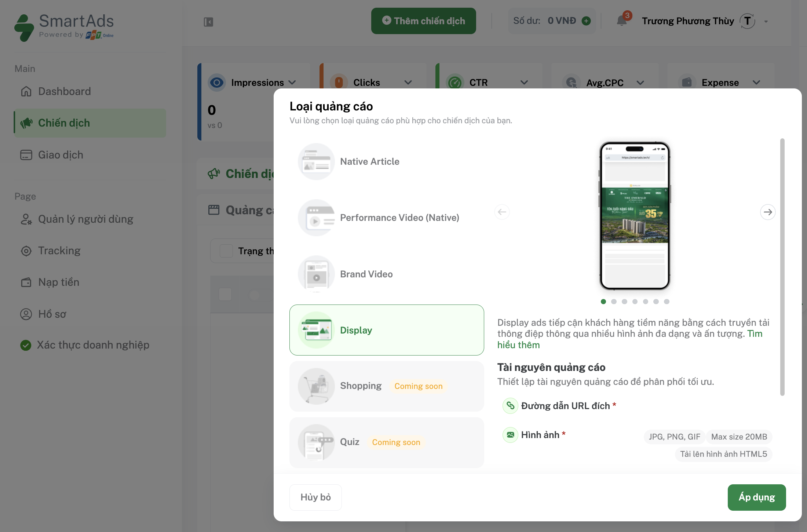Open the Clicks metric dropdown
807x532 pixels.
click(x=408, y=83)
